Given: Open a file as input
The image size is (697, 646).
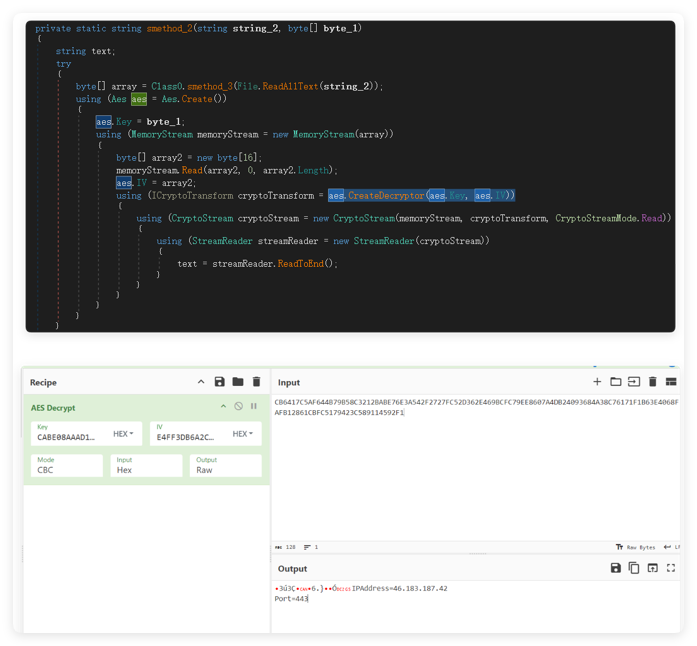Looking at the screenshot, I should pos(634,382).
